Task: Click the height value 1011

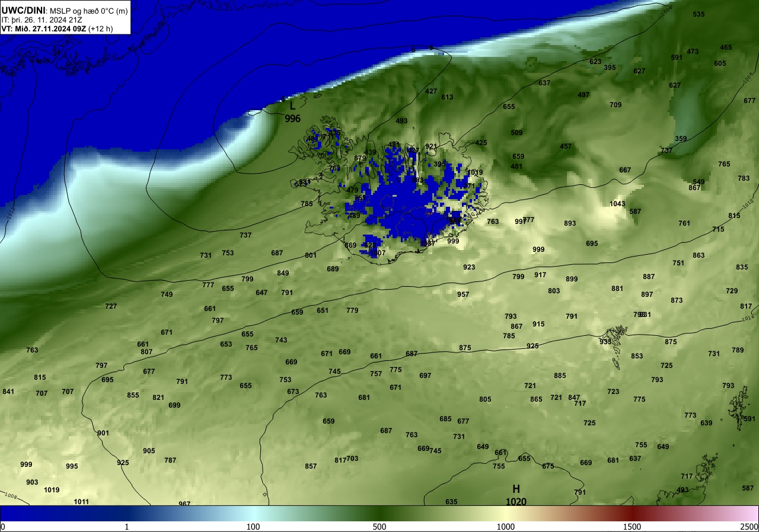Action: 82,502
